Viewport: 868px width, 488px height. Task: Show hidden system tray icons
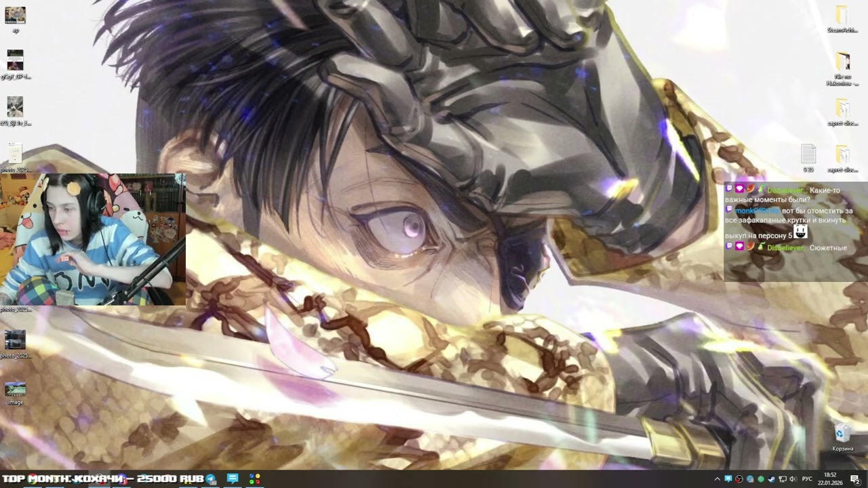point(717,479)
